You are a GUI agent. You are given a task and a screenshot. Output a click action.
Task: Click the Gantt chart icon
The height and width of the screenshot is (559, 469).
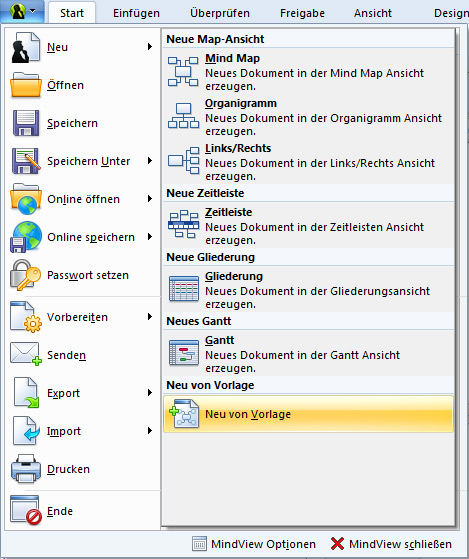(x=183, y=353)
